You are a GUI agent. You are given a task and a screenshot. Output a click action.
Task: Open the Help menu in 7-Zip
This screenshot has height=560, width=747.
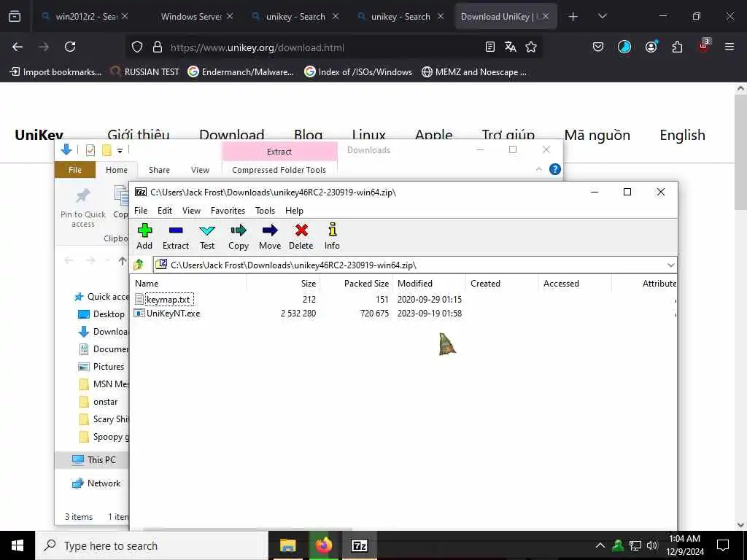[294, 211]
